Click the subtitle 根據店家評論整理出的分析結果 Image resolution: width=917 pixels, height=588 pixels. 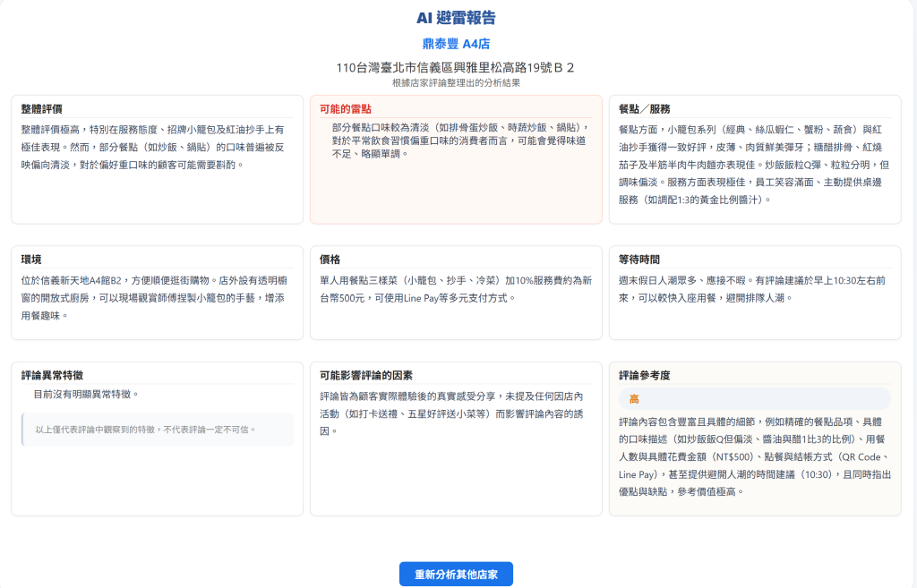click(456, 83)
